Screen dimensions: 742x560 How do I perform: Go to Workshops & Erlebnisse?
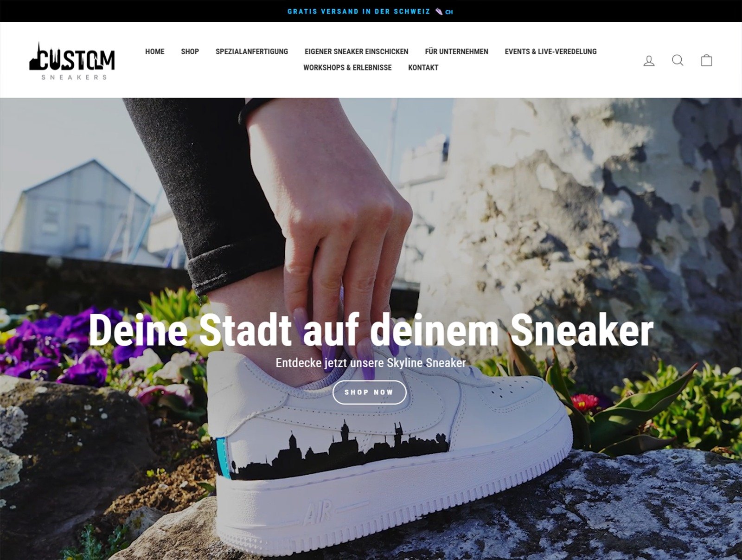[x=347, y=67]
